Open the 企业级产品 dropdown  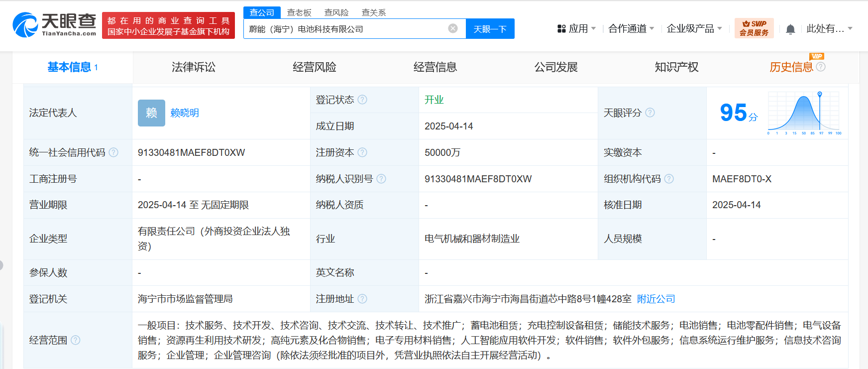click(694, 29)
